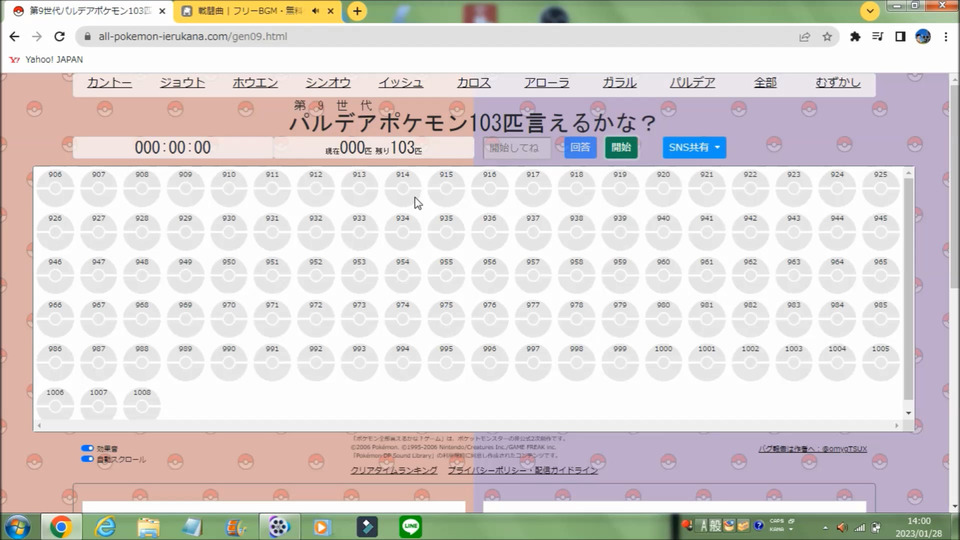960x540 pixels.
Task: Select the アローラ region tab
Action: (547, 83)
